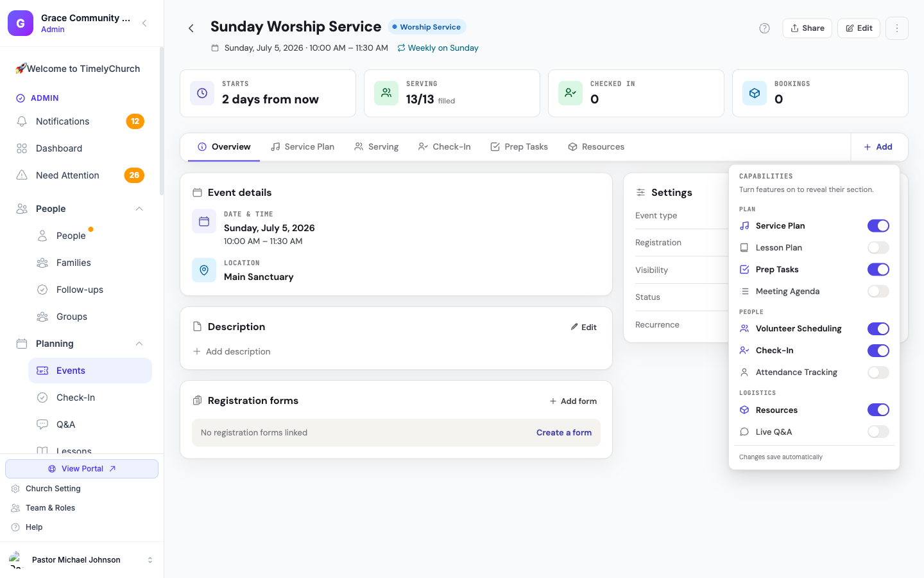This screenshot has height=578, width=924.
Task: Open the three-dot more options menu
Action: pyautogui.click(x=896, y=28)
